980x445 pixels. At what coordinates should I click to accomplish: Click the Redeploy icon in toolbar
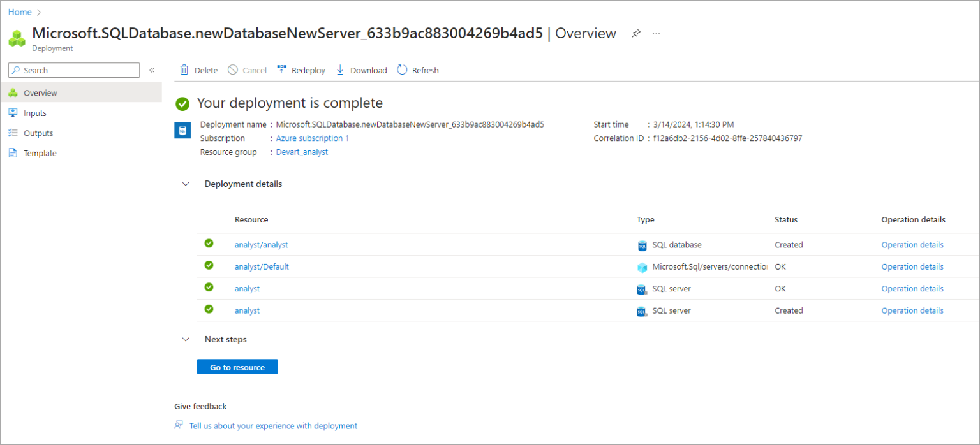(281, 70)
